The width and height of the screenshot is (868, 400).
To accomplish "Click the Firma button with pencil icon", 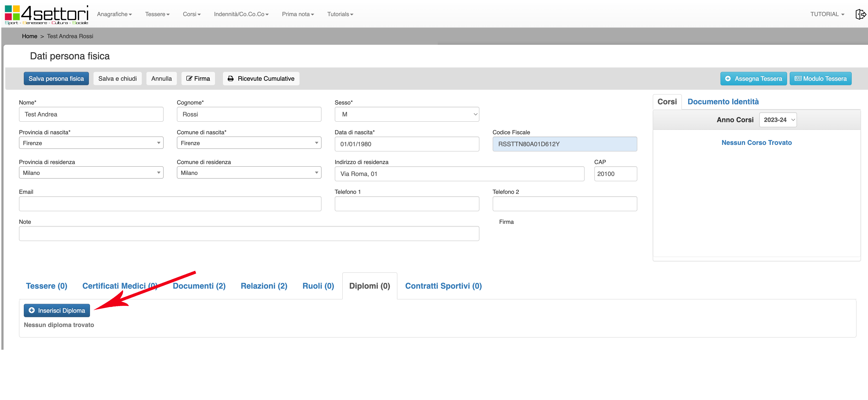I will [x=198, y=79].
